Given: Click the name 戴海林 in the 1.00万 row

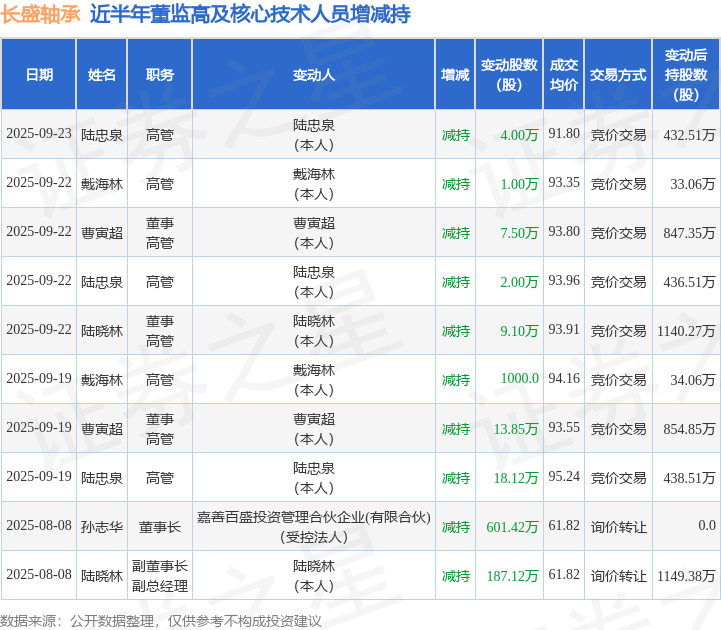Looking at the screenshot, I should pyautogui.click(x=102, y=184).
